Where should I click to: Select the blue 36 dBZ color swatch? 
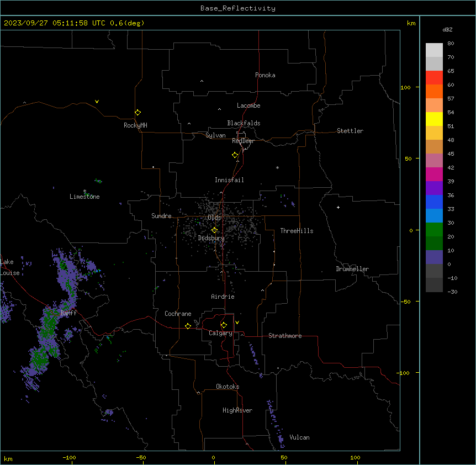click(434, 202)
